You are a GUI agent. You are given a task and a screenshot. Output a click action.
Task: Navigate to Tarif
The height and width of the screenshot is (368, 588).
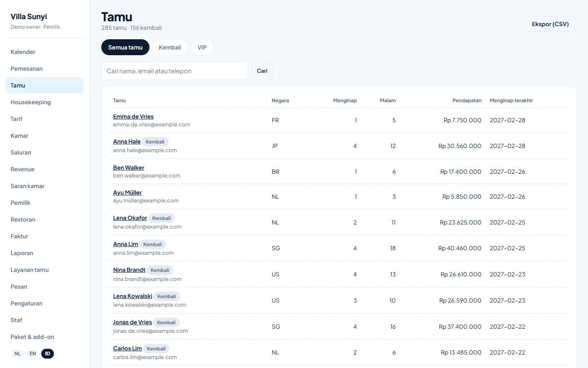45,119
